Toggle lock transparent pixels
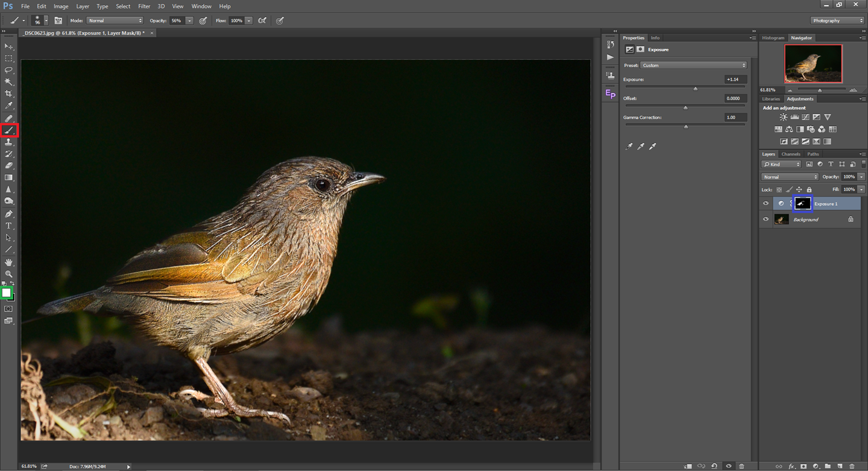This screenshot has width=868, height=471. click(x=779, y=189)
